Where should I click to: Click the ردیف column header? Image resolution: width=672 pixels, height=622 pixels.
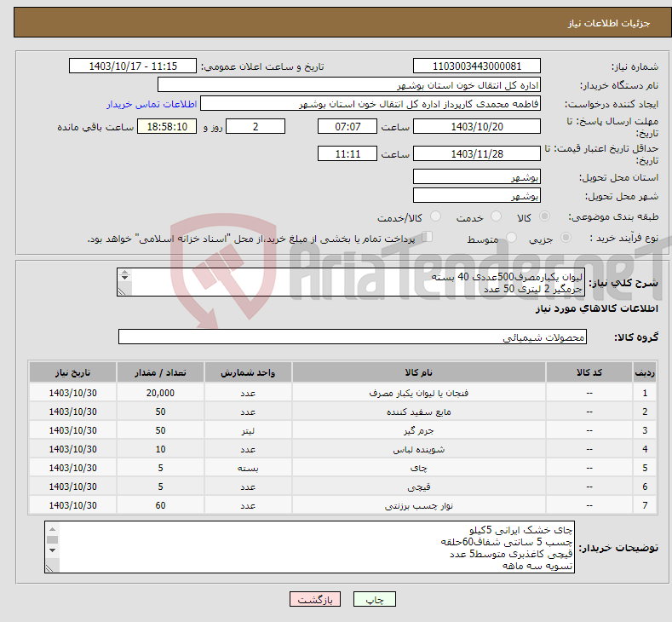(645, 372)
